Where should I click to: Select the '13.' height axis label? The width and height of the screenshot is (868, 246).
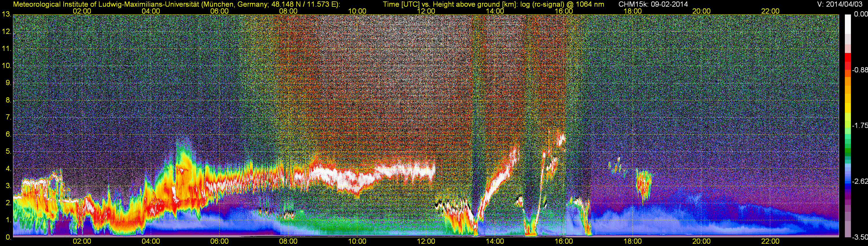click(6, 14)
